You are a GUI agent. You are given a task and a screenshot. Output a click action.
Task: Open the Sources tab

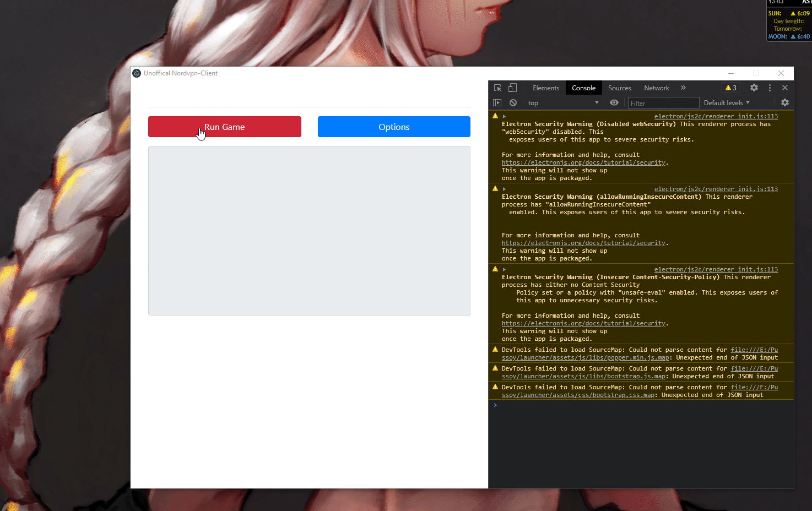(x=620, y=88)
